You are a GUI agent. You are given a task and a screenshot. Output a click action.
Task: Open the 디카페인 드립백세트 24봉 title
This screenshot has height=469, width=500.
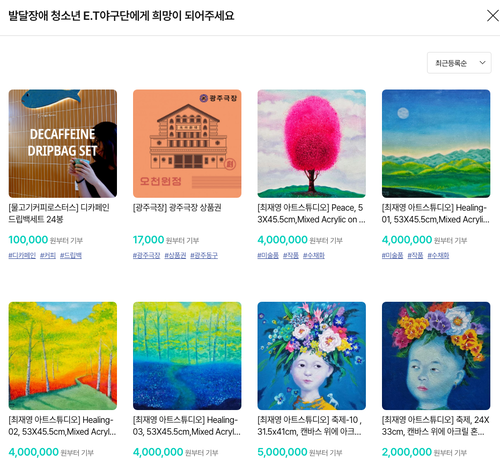59,213
